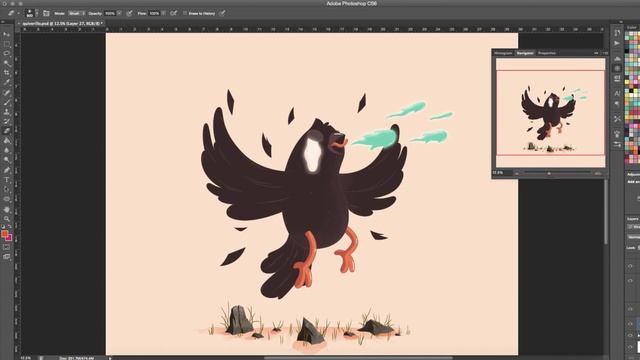The image size is (640, 360).
Task: Open the Color panel tab
Action: click(632, 28)
